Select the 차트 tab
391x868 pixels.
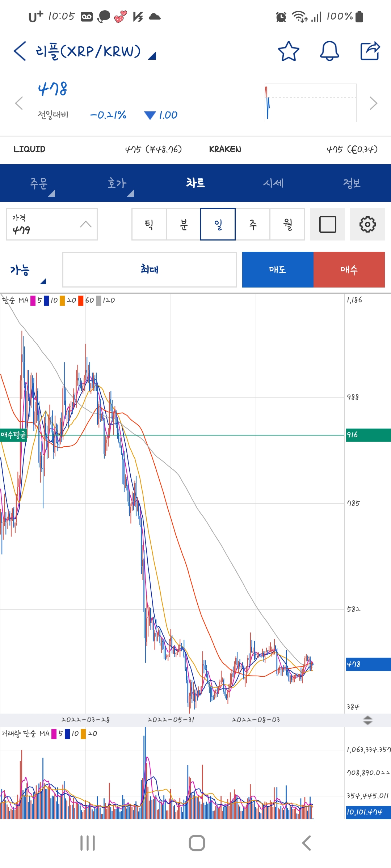[195, 183]
